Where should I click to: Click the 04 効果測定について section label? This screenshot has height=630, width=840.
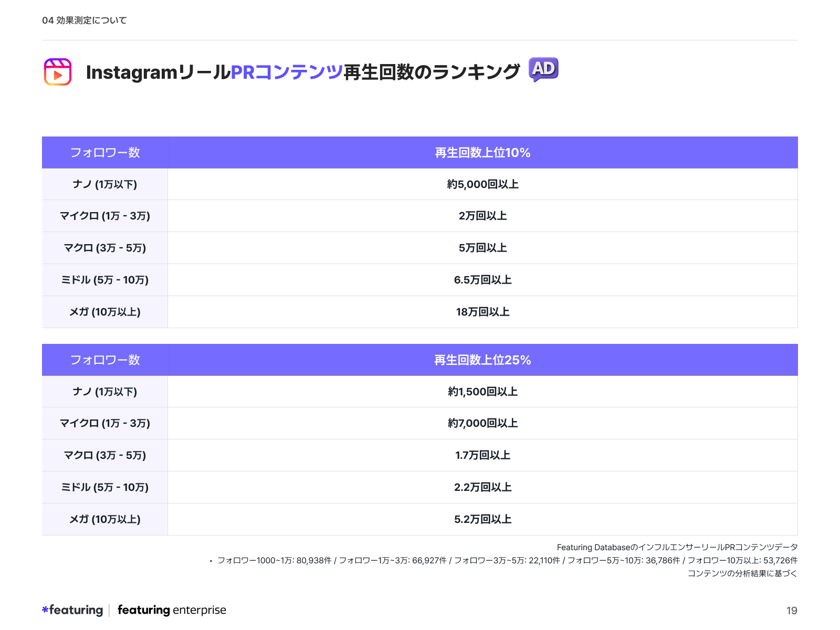coord(84,20)
